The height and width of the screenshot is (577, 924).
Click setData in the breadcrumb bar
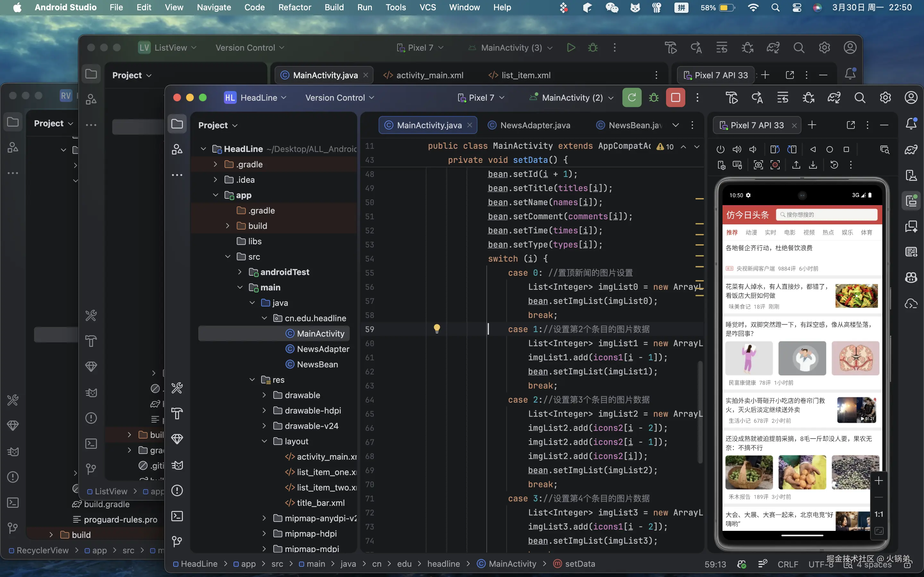point(580,564)
